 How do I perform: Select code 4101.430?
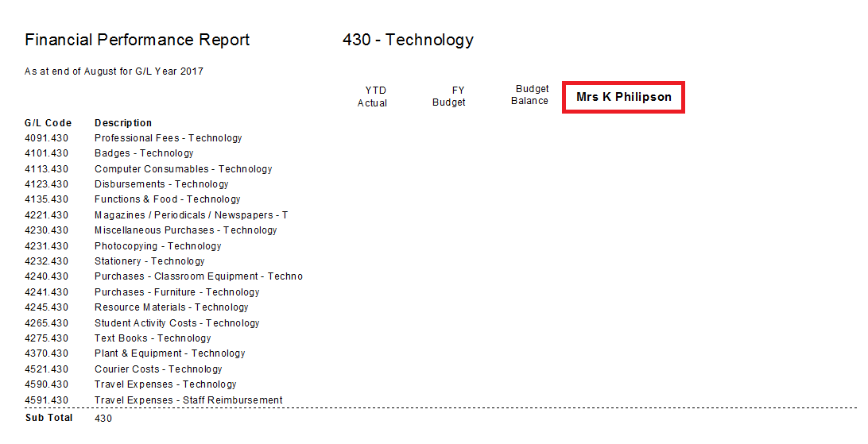pyautogui.click(x=46, y=153)
